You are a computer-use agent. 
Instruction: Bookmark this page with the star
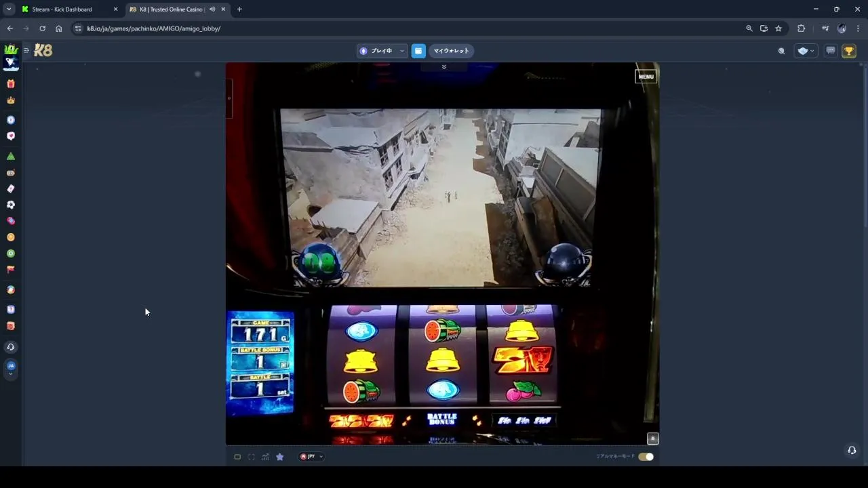coord(778,28)
